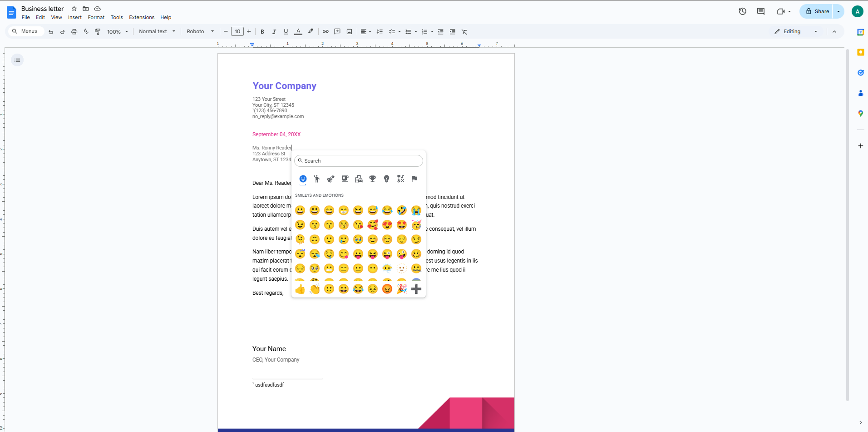Select Animals and nature emoji category
The width and height of the screenshot is (868, 432).
(331, 179)
